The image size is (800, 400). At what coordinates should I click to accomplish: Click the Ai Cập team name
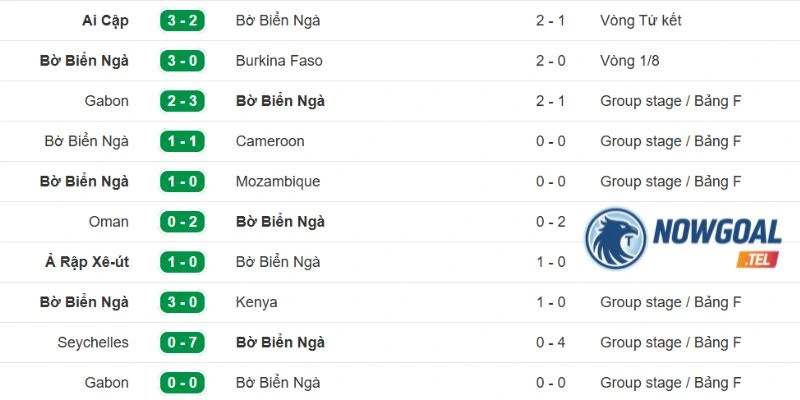point(106,21)
